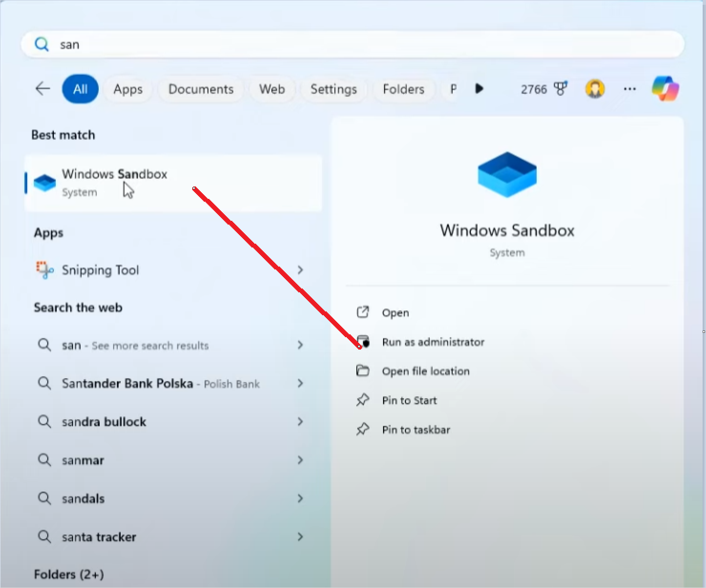Switch to the Apps filter tab
This screenshot has height=588, width=706.
[128, 89]
